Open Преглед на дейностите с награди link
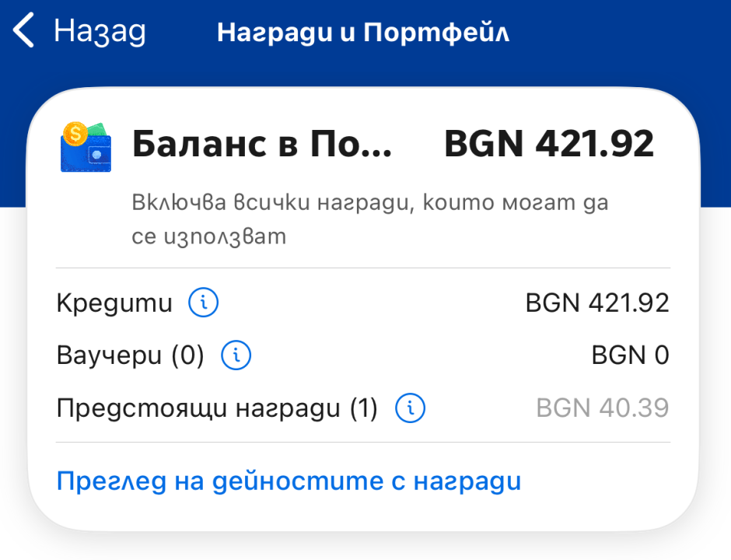 289,481
